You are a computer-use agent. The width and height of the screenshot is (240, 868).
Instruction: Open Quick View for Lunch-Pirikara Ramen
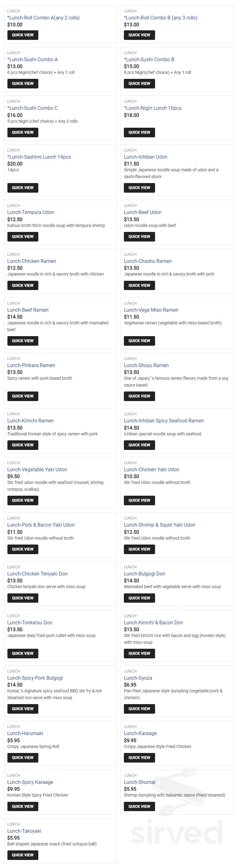coord(23,396)
